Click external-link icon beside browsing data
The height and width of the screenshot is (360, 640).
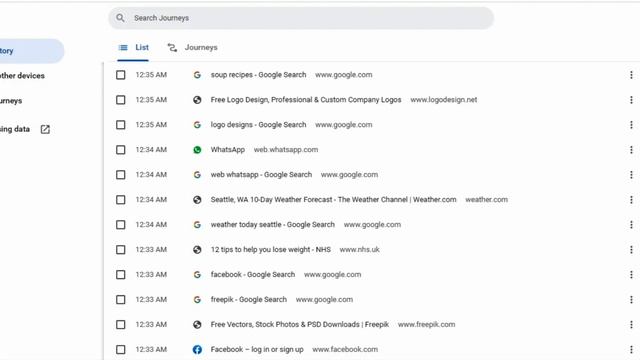(x=45, y=129)
